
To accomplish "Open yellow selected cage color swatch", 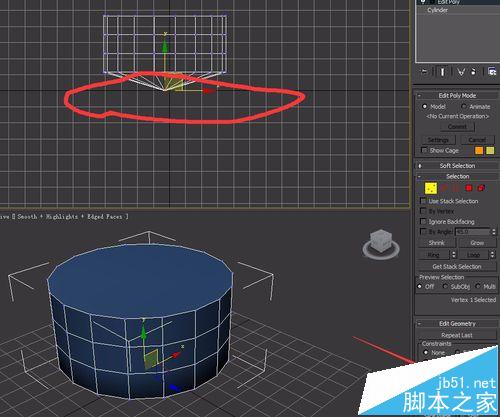I will (490, 151).
